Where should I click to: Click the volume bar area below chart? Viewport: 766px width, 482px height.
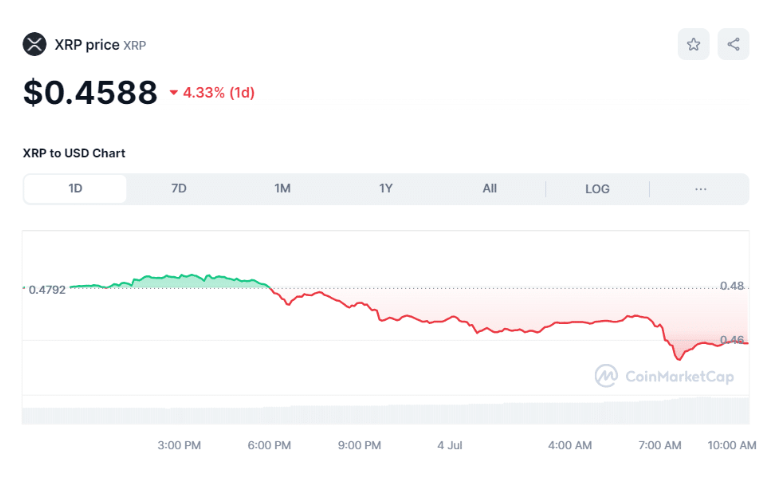(400, 413)
